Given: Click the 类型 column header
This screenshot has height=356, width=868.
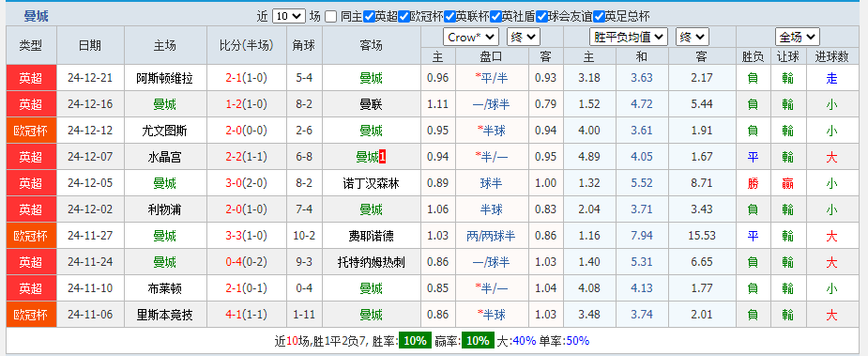Looking at the screenshot, I should pos(31,45).
